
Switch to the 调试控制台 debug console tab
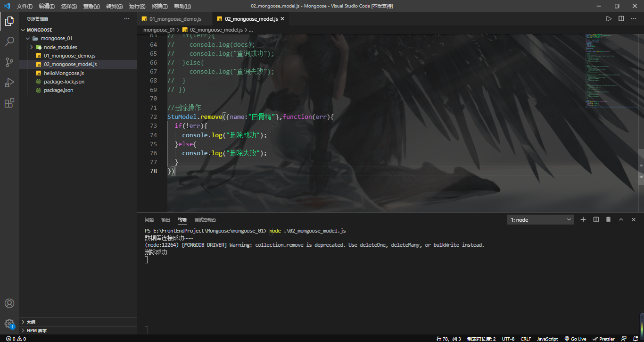click(x=205, y=220)
